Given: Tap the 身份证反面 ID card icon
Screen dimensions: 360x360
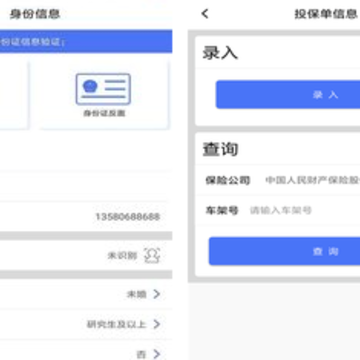Looking at the screenshot, I should point(103,89).
